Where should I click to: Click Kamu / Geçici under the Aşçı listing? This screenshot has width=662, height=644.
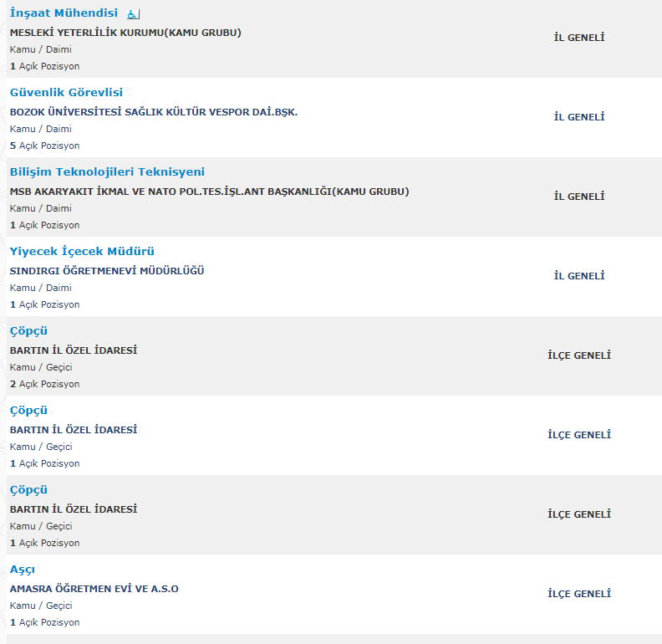(x=41, y=606)
